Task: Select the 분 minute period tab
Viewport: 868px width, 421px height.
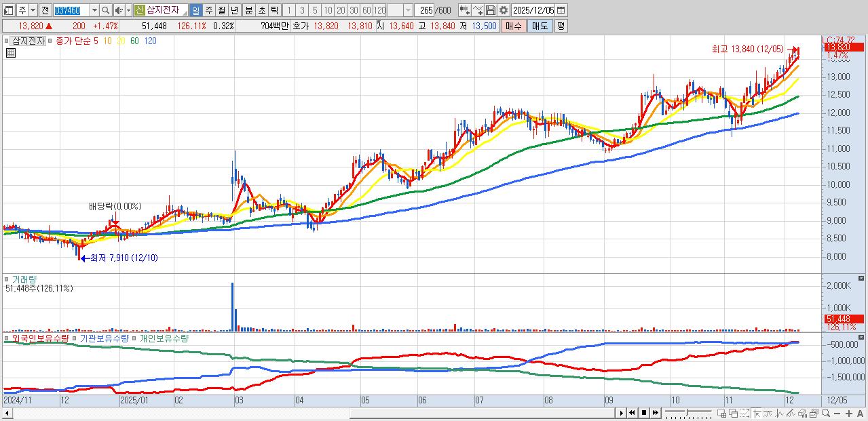Action: (x=248, y=10)
